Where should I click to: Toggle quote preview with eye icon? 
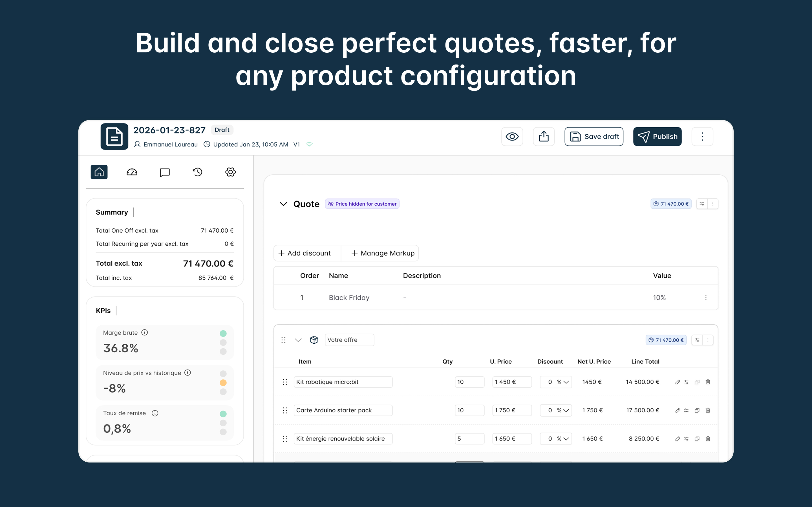click(512, 137)
